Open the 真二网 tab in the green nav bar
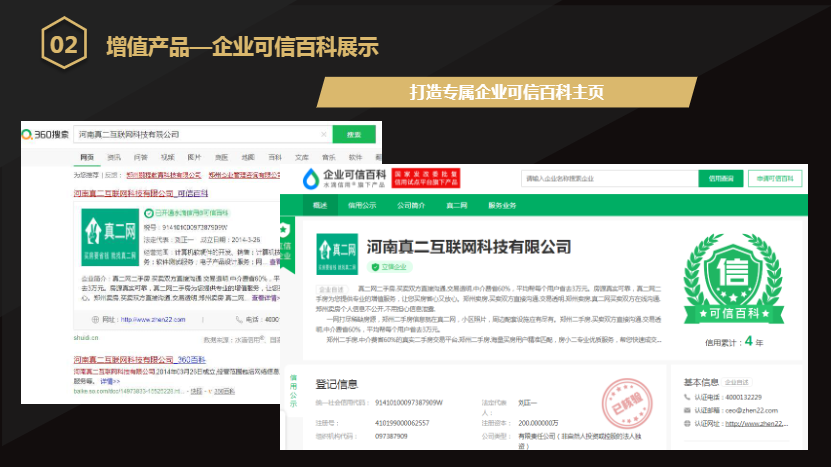 coord(457,206)
